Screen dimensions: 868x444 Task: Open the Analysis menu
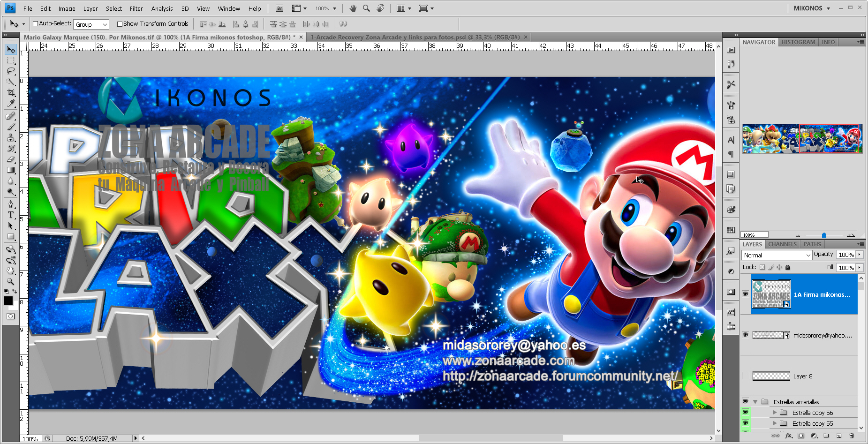click(162, 8)
